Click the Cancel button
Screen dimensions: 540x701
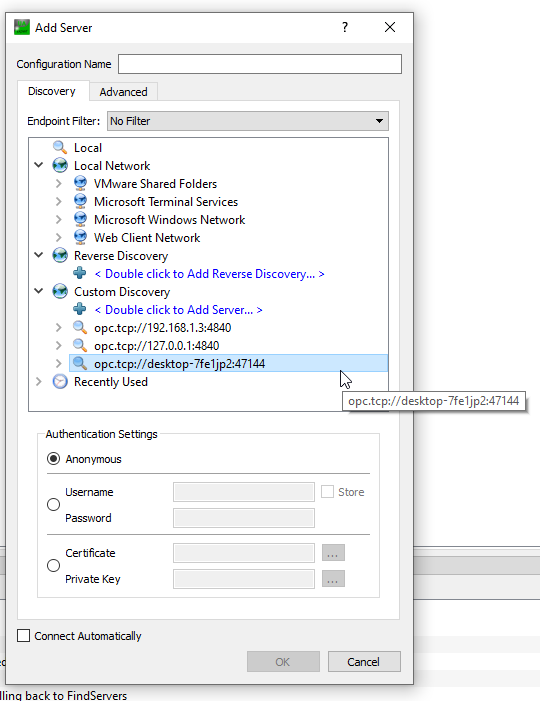pos(364,662)
